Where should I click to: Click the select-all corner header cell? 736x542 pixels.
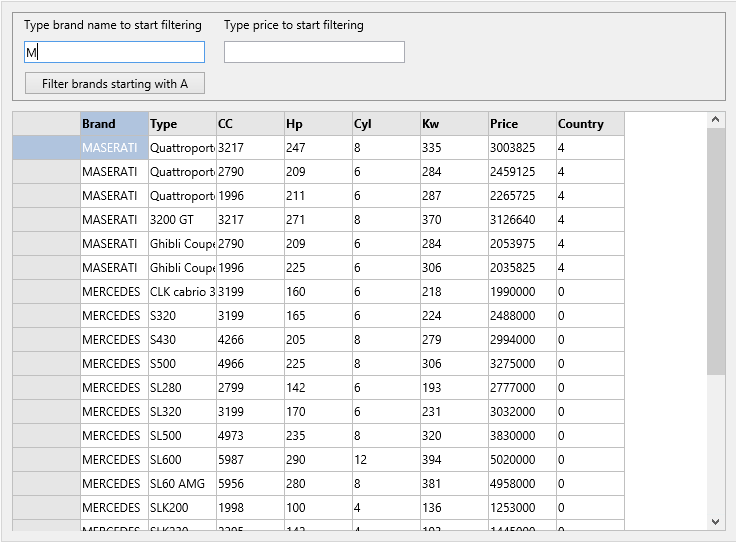coord(46,124)
